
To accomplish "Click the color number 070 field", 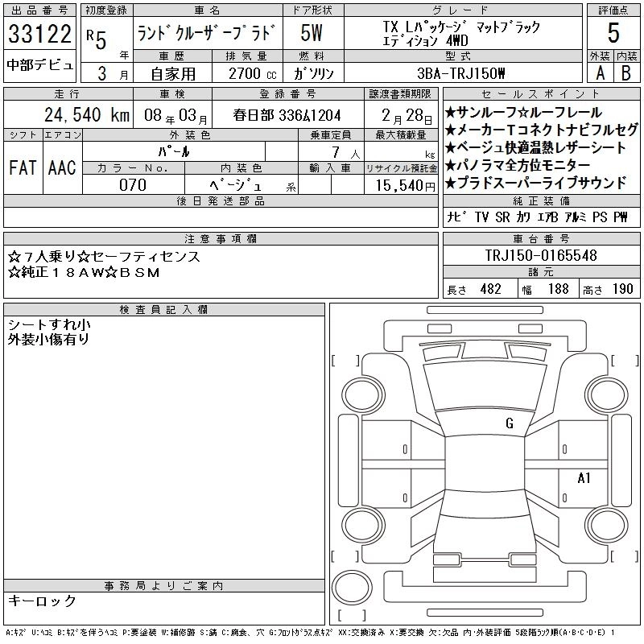I will (133, 185).
